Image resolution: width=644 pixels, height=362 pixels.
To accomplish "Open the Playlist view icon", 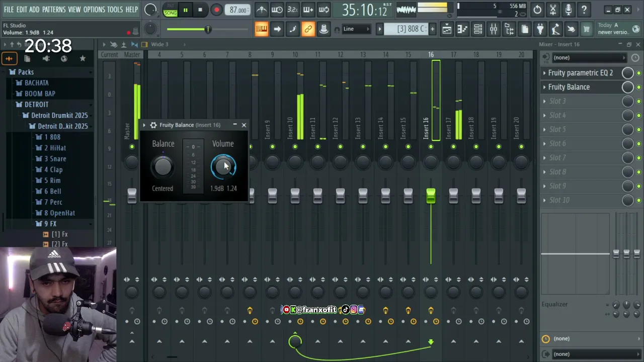I will 447,29.
